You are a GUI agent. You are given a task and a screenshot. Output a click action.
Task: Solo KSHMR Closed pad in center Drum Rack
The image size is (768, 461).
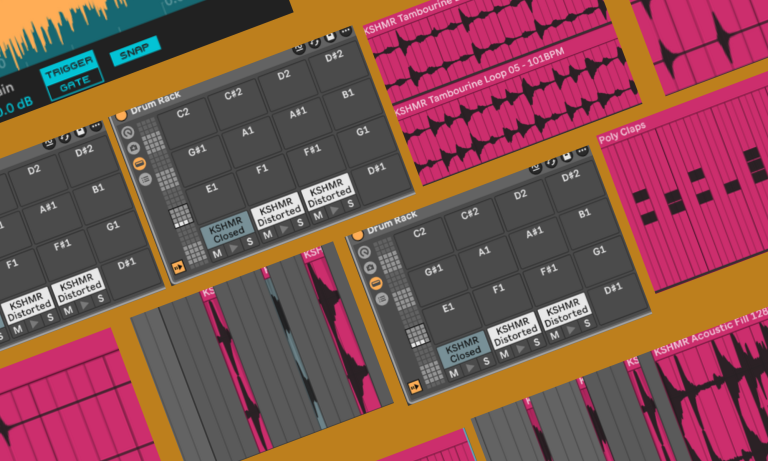[250, 242]
